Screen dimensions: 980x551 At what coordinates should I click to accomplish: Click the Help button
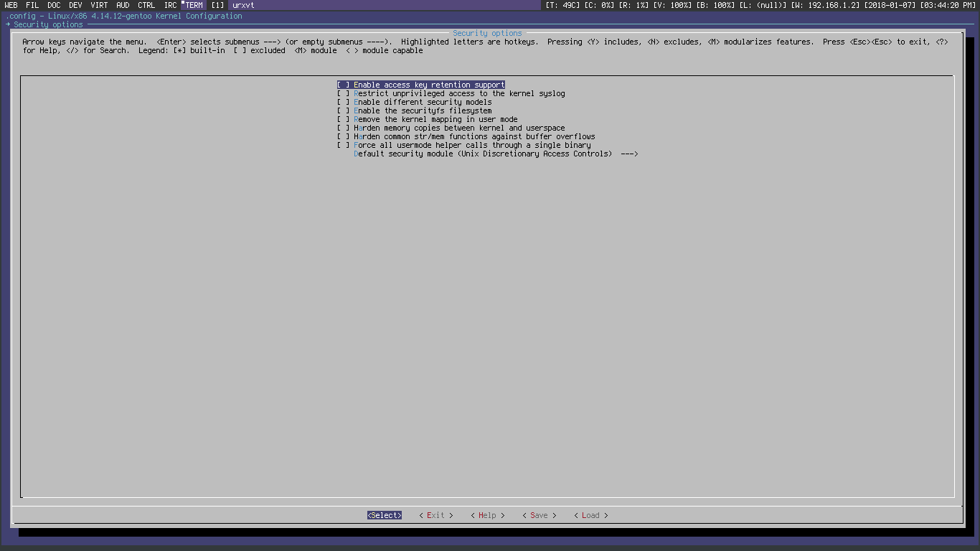point(488,515)
